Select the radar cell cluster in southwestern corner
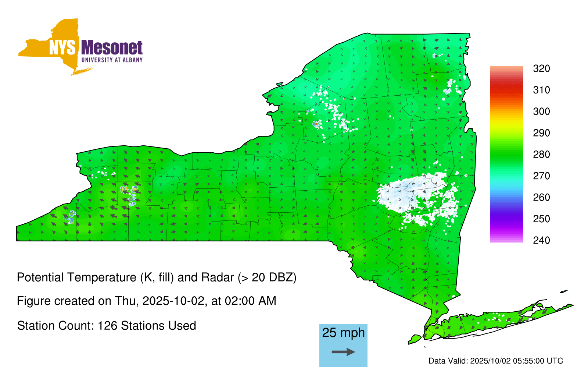 pyautogui.click(x=70, y=217)
